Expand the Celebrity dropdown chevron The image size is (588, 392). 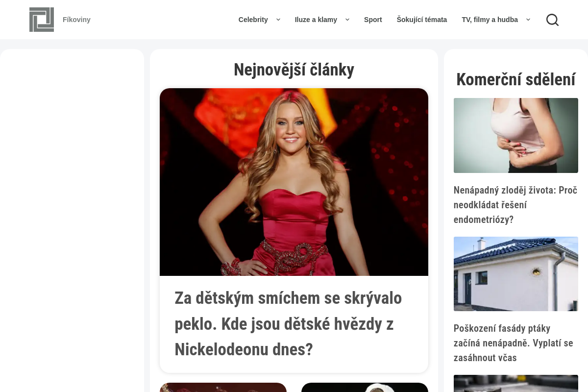click(278, 20)
